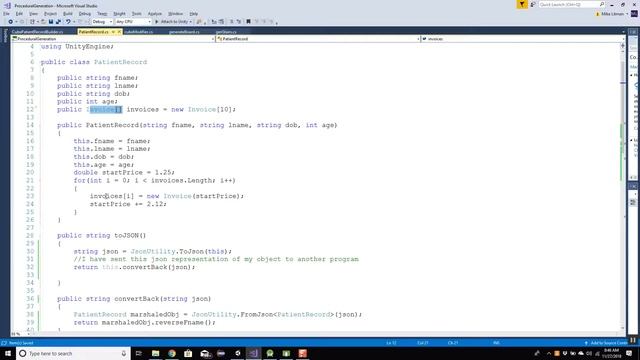Open the Debug configuration dropdown
640x360 pixels.
(102, 22)
